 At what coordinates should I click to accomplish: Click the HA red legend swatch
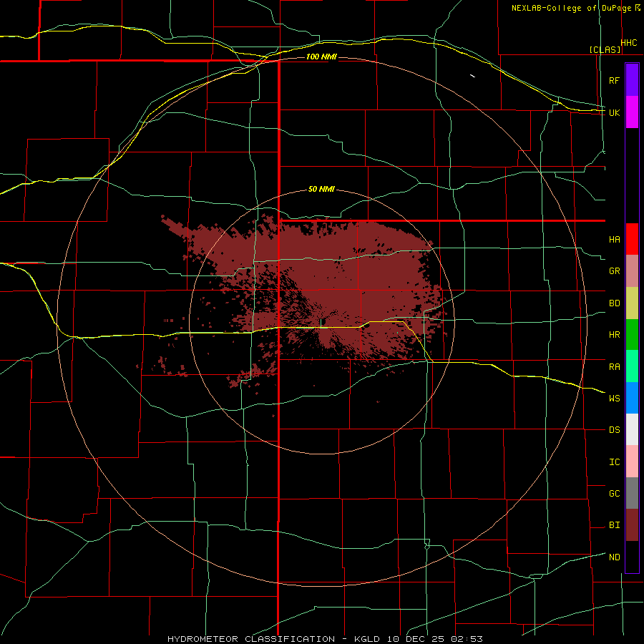click(x=632, y=239)
